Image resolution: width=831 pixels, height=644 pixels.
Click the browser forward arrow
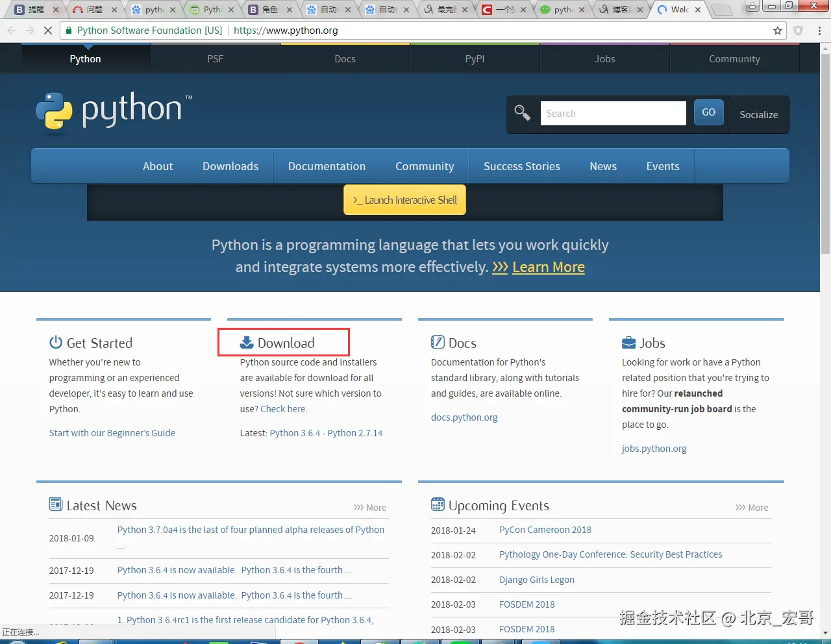[30, 31]
